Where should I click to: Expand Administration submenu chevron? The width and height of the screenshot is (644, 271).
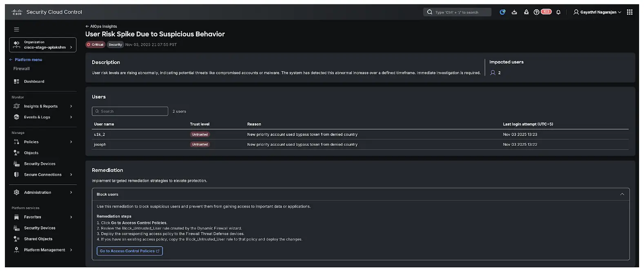(71, 193)
